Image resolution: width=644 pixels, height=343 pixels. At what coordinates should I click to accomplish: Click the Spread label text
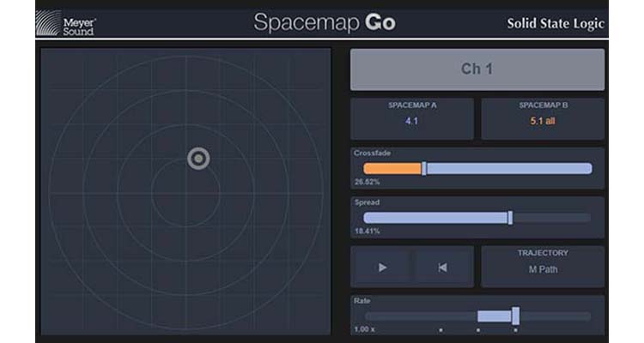click(368, 202)
